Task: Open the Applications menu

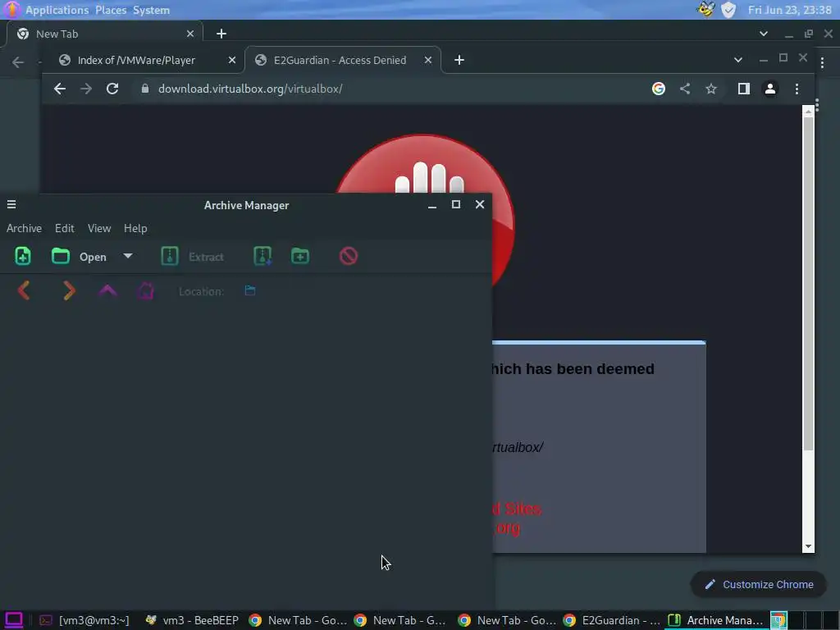Action: pos(57,10)
